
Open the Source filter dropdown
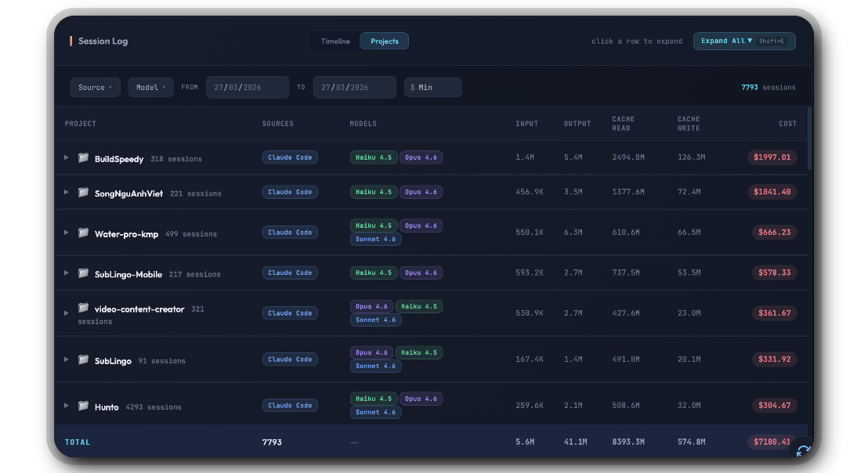coord(96,88)
